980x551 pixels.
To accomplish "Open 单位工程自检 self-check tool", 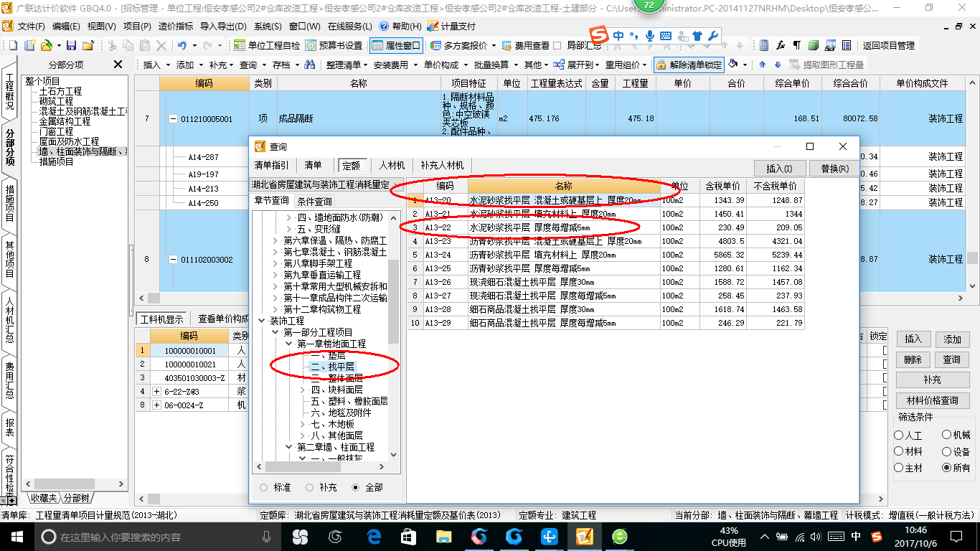I will click(x=265, y=45).
